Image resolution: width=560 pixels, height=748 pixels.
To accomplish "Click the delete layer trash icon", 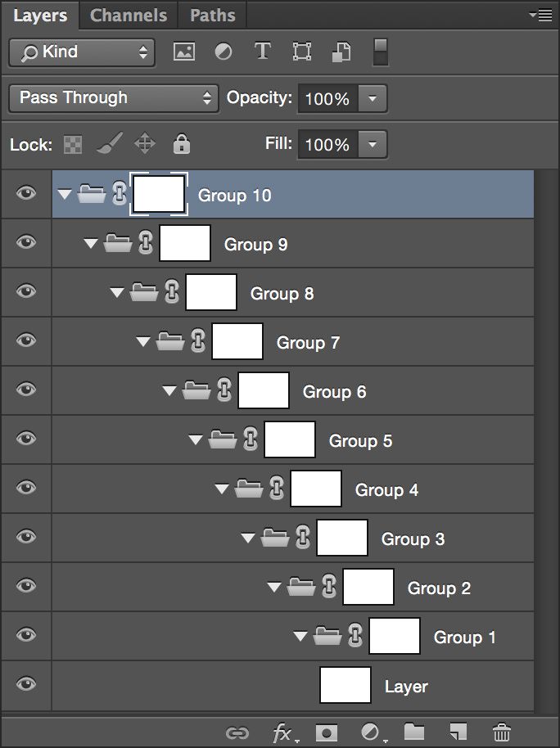I will pyautogui.click(x=502, y=732).
